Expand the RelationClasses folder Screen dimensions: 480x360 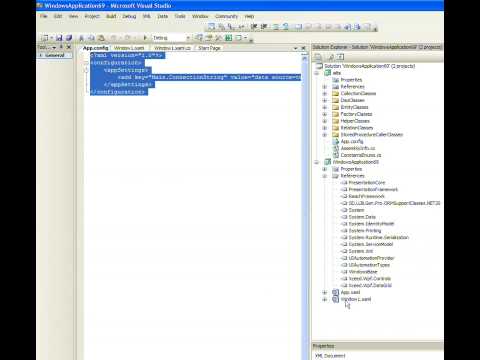click(325, 128)
